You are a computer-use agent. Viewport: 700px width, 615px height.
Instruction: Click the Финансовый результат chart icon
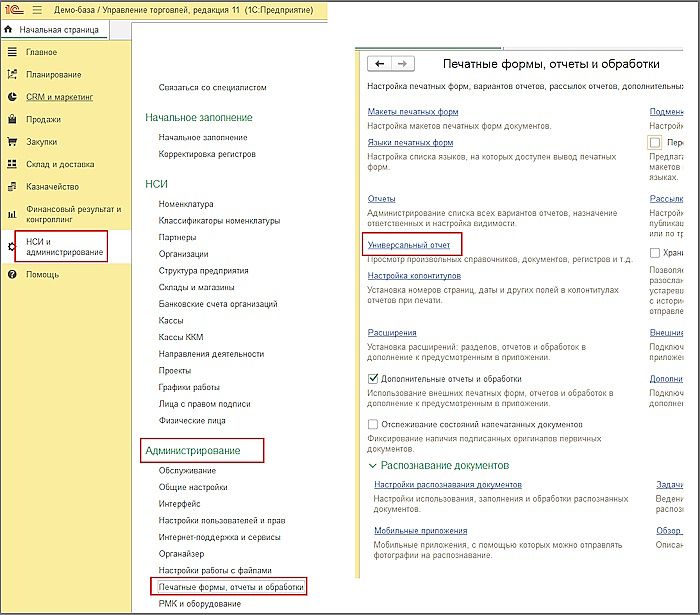tap(12, 214)
